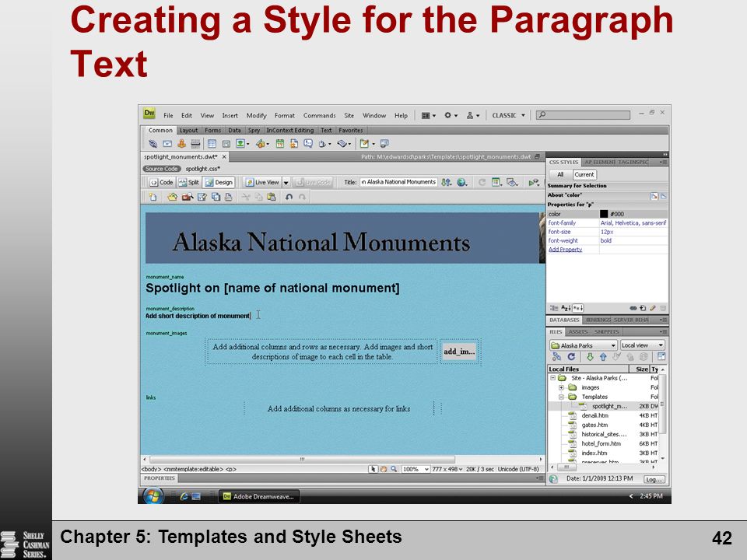The image size is (747, 560).
Task: Open the Extend Dreamweaver gear dropdown
Action: 451,115
